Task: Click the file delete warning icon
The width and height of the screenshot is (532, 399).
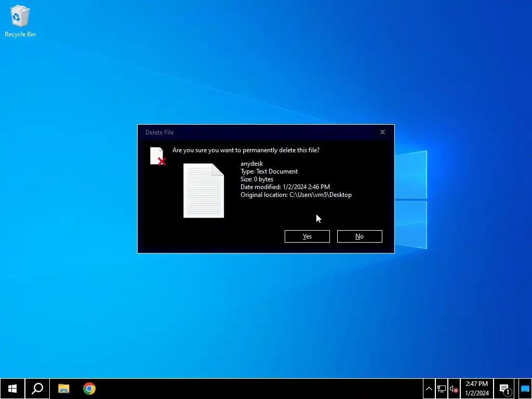Action: (x=158, y=156)
